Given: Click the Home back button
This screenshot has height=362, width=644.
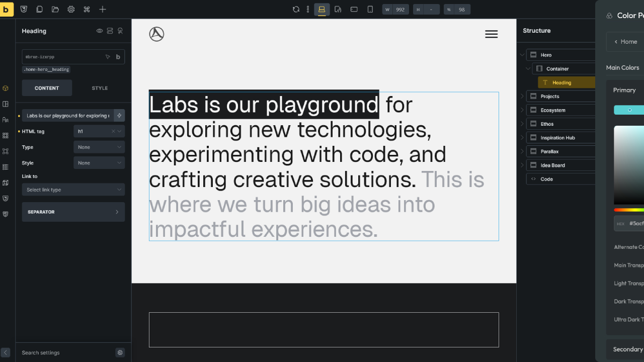Looking at the screenshot, I should 625,42.
